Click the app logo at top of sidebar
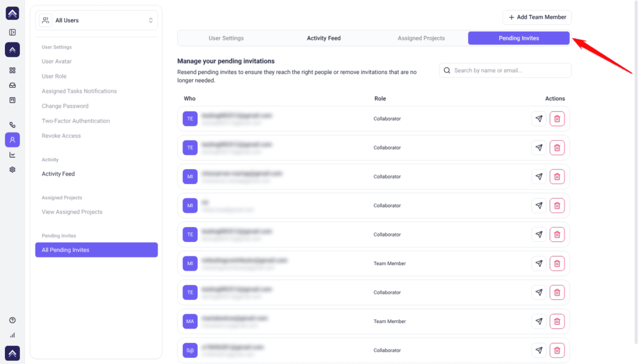The image size is (638, 364). click(x=12, y=13)
